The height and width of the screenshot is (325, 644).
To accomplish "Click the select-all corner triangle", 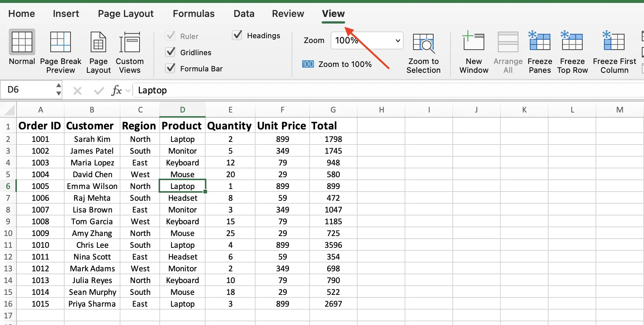I will (9, 110).
